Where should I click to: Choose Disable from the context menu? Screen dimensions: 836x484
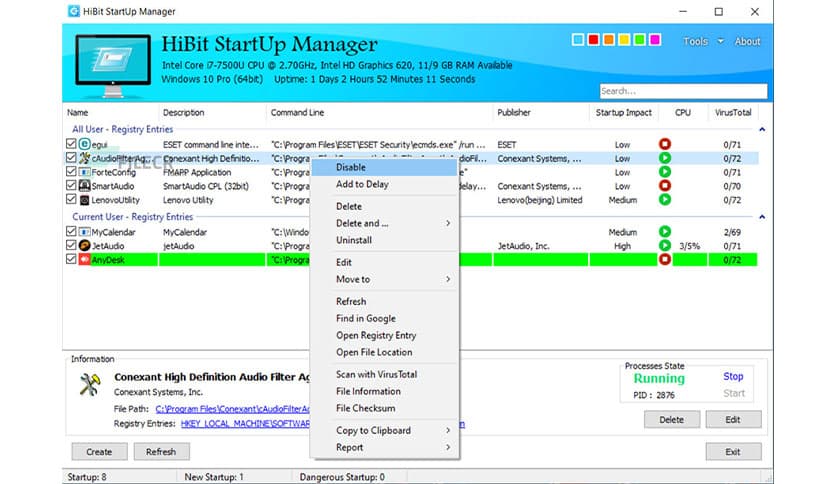tap(384, 167)
